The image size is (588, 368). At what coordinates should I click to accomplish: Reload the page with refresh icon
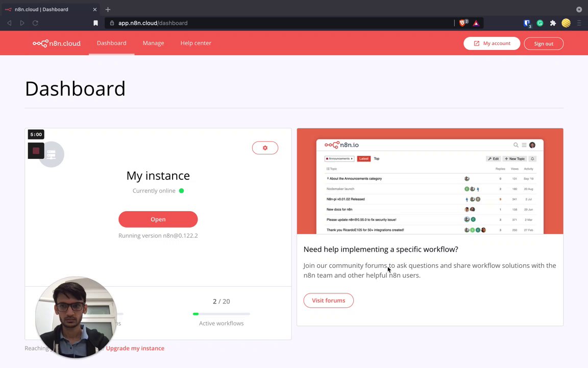click(35, 23)
